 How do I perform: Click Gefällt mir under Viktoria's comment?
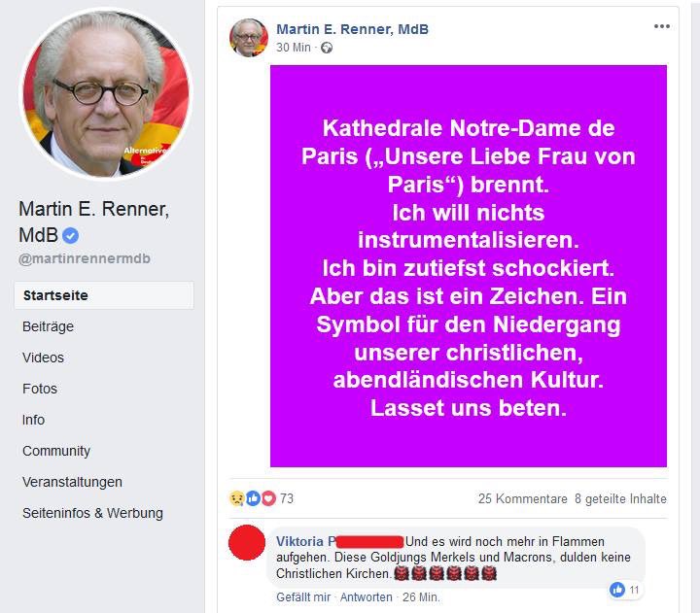(303, 596)
